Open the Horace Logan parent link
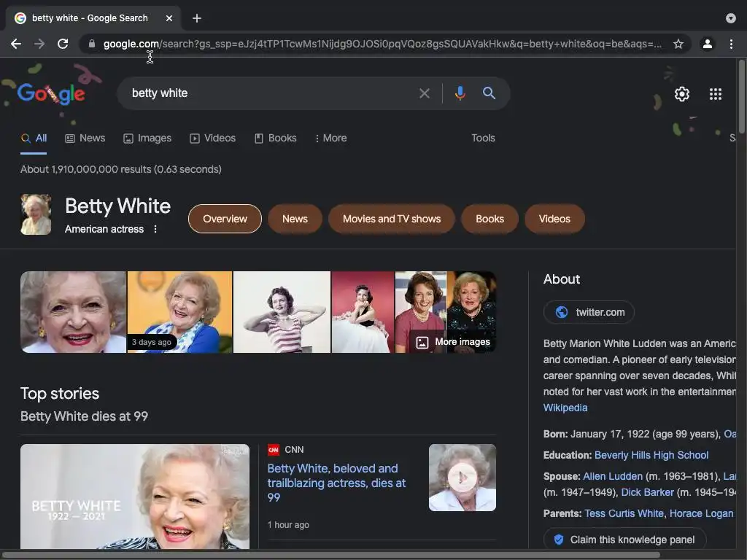Screen dimensions: 747x560 701,514
